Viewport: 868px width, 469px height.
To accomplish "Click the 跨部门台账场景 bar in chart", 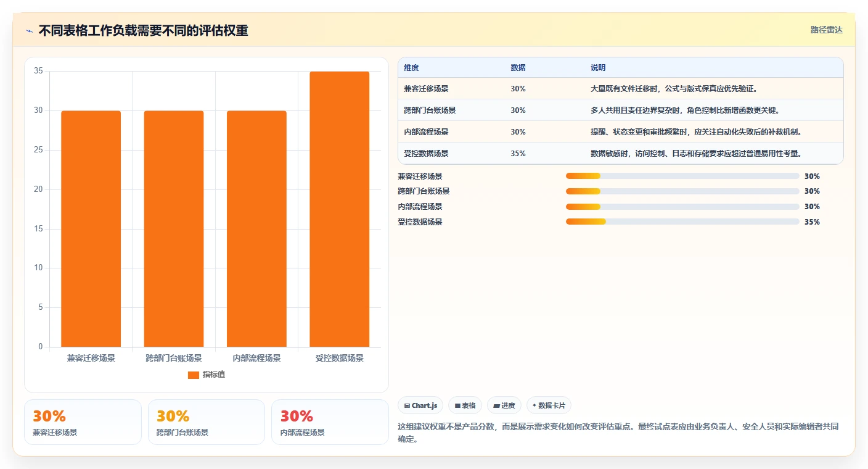I will pyautogui.click(x=174, y=229).
